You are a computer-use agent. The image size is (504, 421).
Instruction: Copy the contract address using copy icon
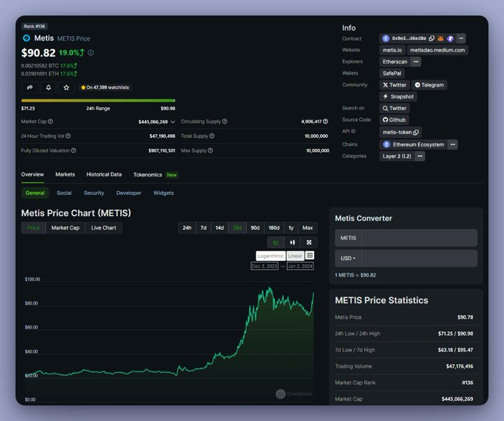point(431,38)
